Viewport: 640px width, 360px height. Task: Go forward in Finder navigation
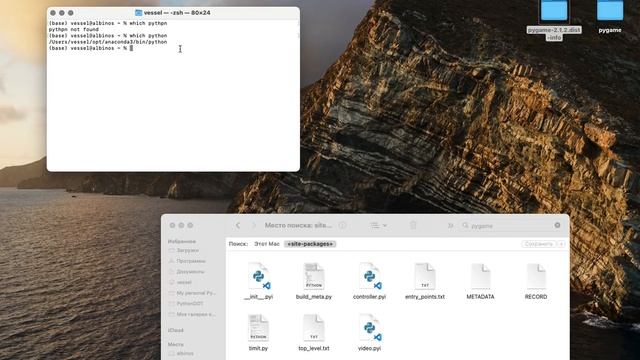click(x=253, y=225)
